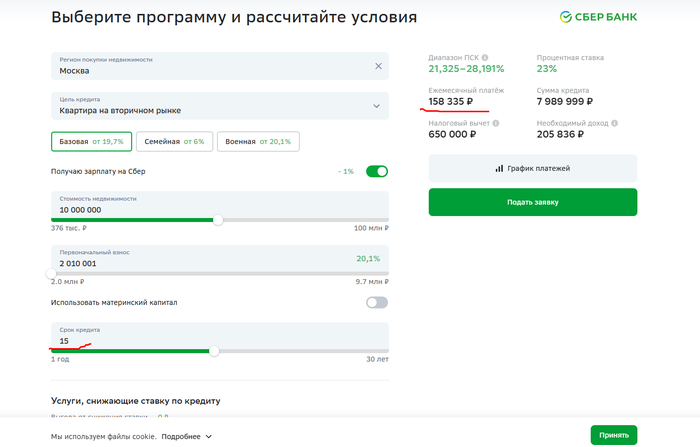
Task: Click the bar chart icon on График платежей
Action: pyautogui.click(x=499, y=168)
